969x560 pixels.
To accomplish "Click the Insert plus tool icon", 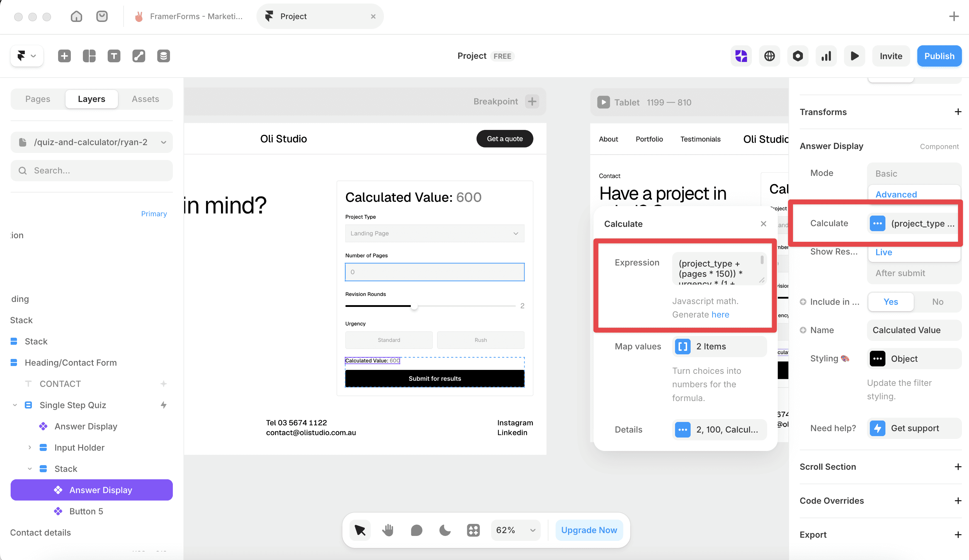I will coord(64,56).
